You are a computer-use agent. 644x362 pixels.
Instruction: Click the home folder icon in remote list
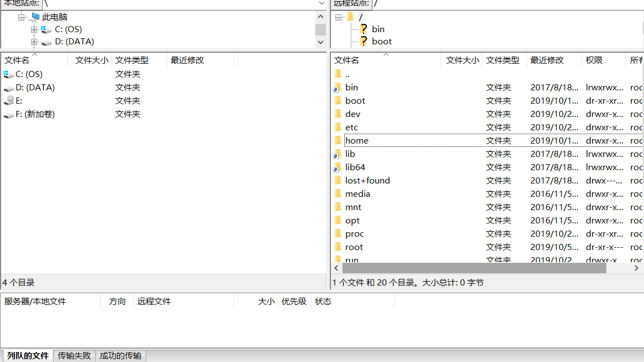(x=338, y=140)
